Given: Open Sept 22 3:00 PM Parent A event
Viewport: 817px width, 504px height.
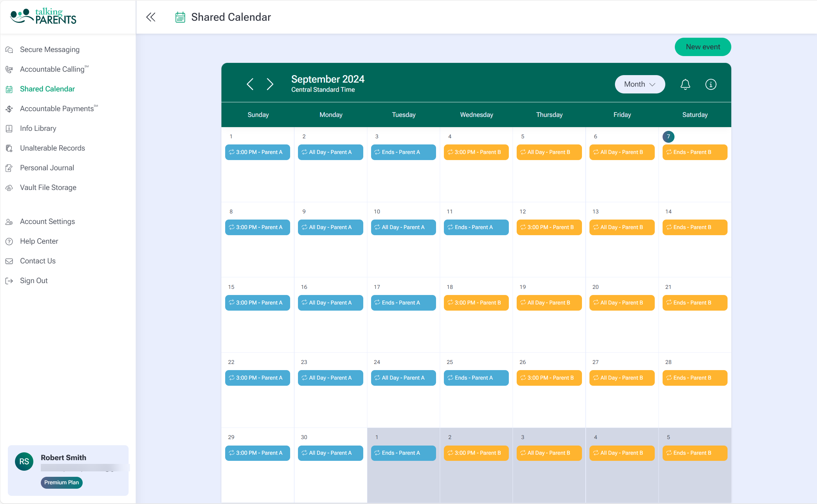Looking at the screenshot, I should [257, 378].
